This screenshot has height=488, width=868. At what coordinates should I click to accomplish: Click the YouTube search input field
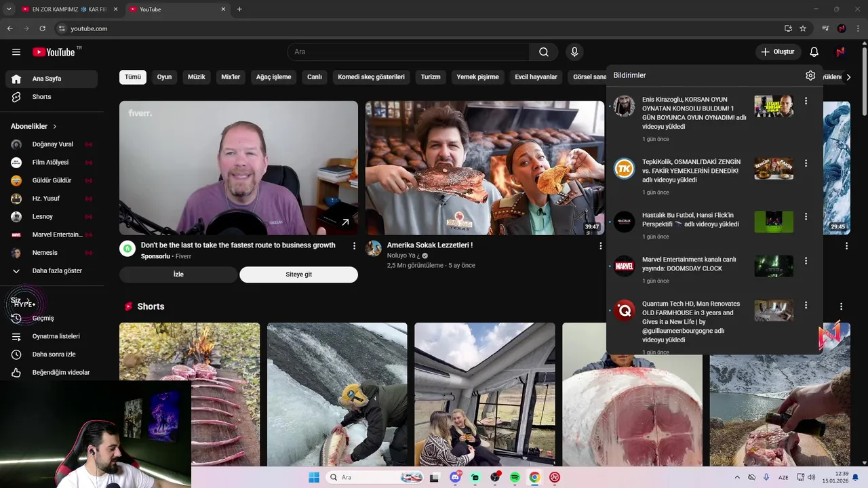coord(409,52)
